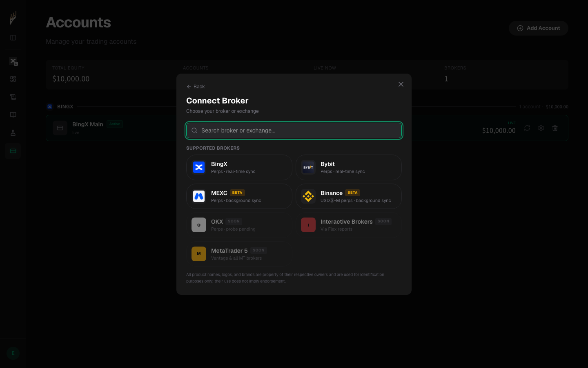Select the BingX broker card

coord(239,168)
